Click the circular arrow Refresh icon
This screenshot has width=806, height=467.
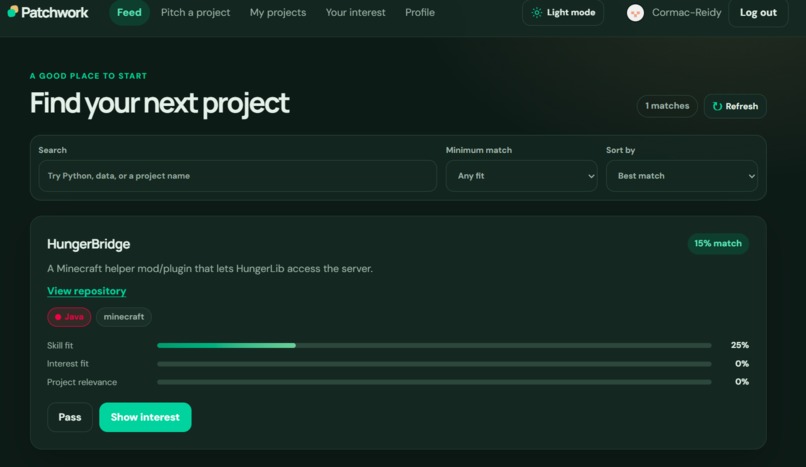point(717,106)
